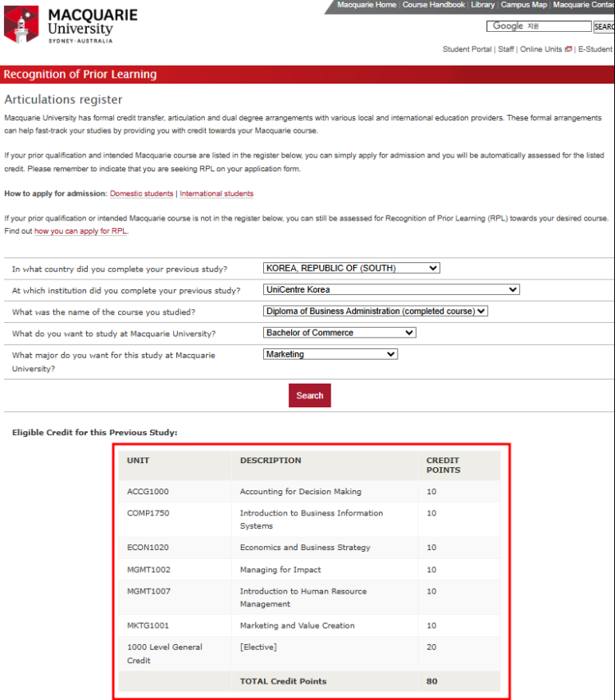Screen dimensions: 615x700
Task: Open the Macquarie Contacts menu link
Action: (584, 5)
